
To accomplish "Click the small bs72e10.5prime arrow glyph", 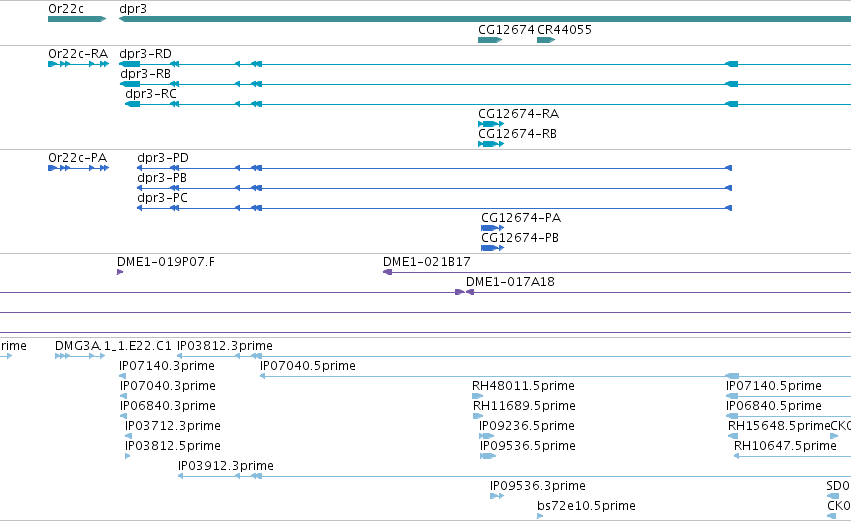I will pos(540,516).
